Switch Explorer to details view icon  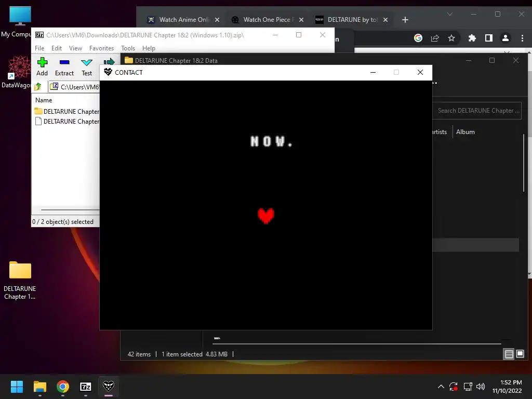[509, 354]
